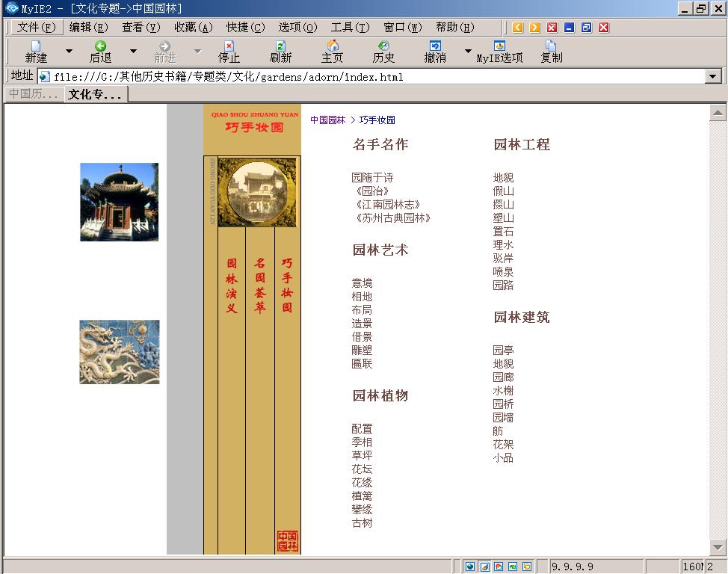Go to 主页 (Home) via toolbar icon
Screen dimensions: 728x574
(333, 46)
